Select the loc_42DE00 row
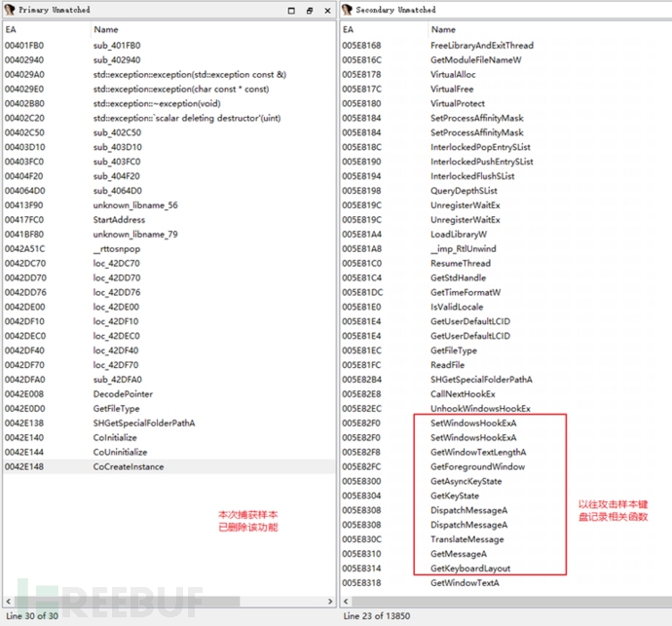The width and height of the screenshot is (672, 626). coord(168,308)
